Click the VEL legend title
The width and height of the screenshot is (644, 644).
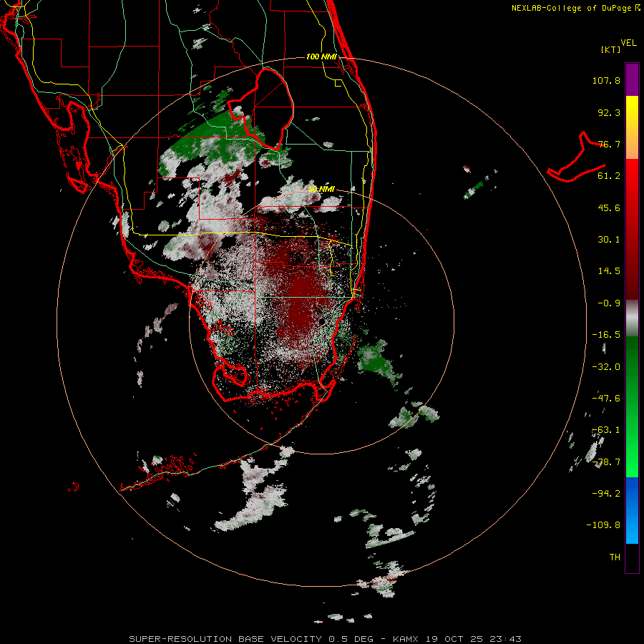point(628,43)
